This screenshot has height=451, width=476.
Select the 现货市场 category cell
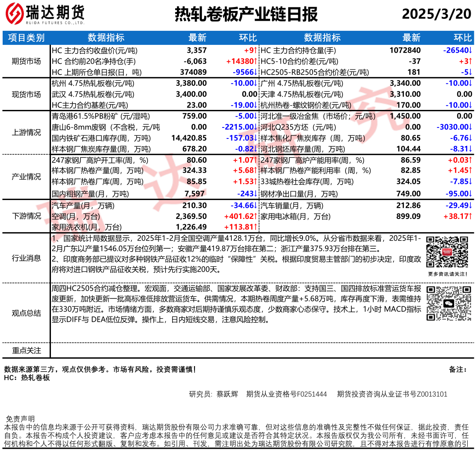coord(26,94)
